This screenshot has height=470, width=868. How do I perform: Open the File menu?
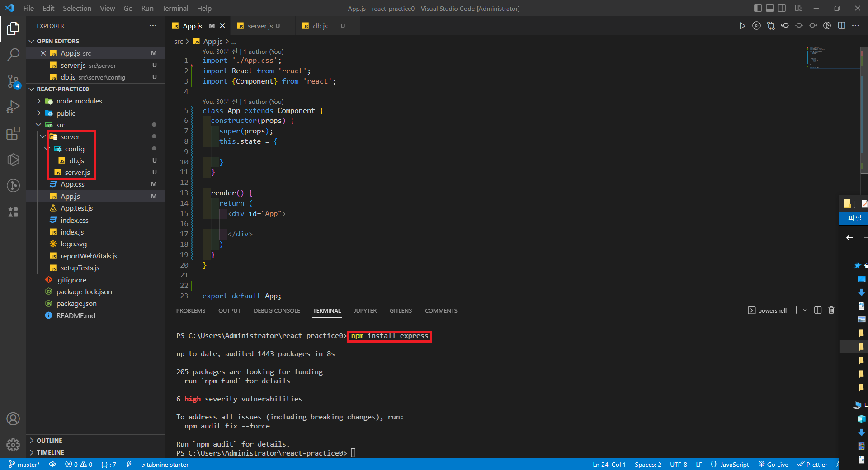28,8
